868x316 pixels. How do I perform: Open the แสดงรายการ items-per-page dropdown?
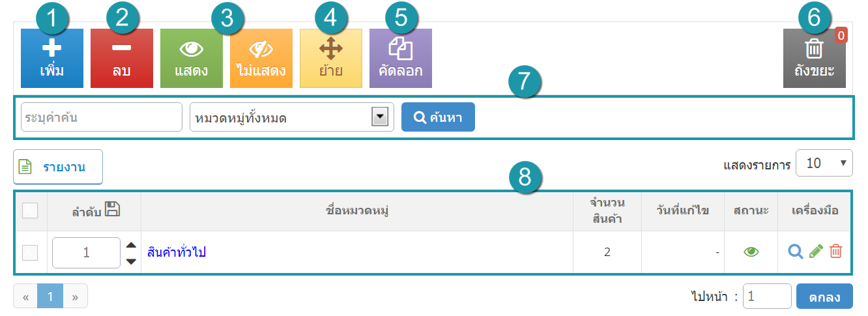pyautogui.click(x=824, y=164)
